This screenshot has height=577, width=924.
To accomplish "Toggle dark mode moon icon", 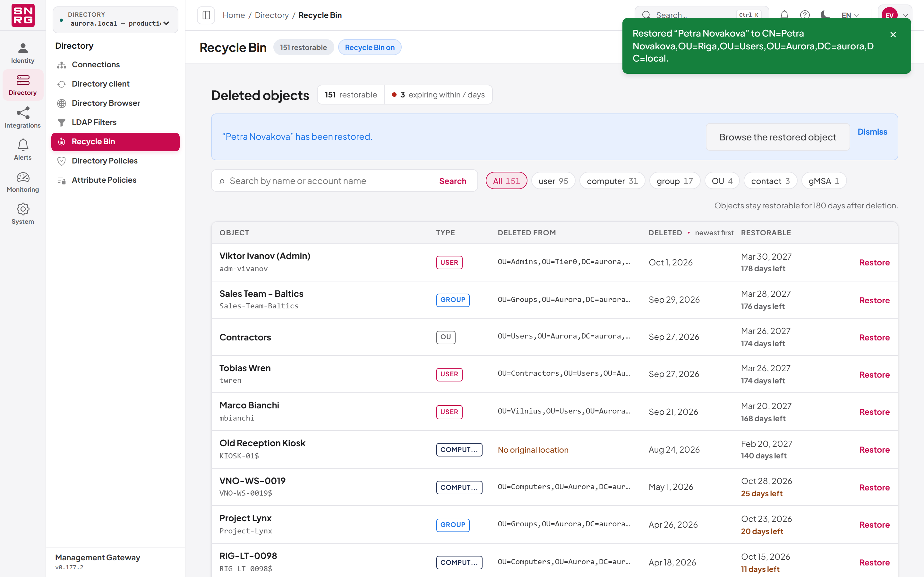I will click(825, 15).
